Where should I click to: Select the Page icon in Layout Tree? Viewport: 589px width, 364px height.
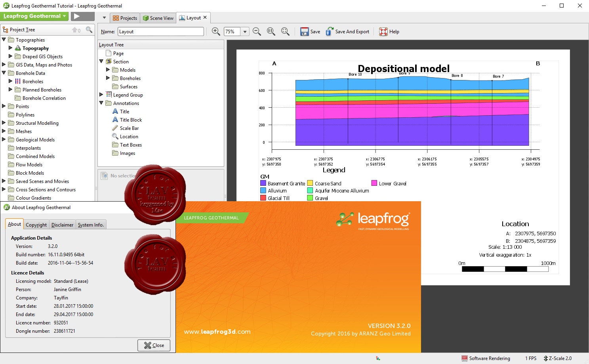tap(109, 53)
